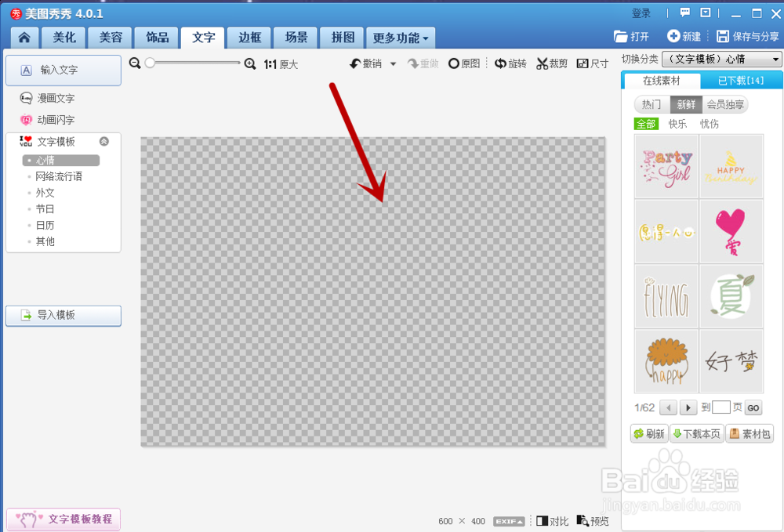The height and width of the screenshot is (532, 784).
Task: Open the 尺寸 resize tool
Action: click(593, 64)
